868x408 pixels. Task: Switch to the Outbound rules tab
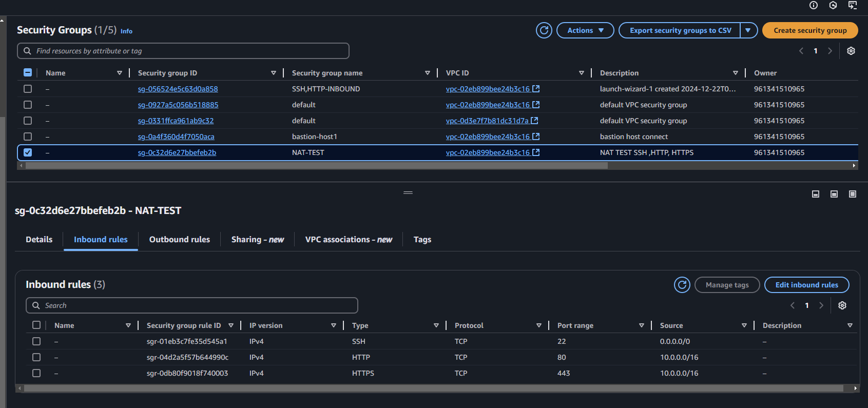click(180, 240)
